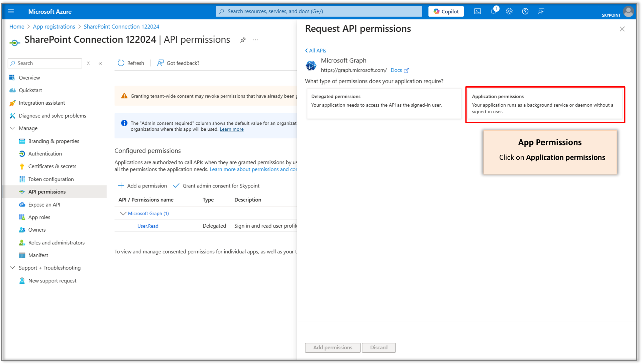Click the resources search field

click(318, 11)
